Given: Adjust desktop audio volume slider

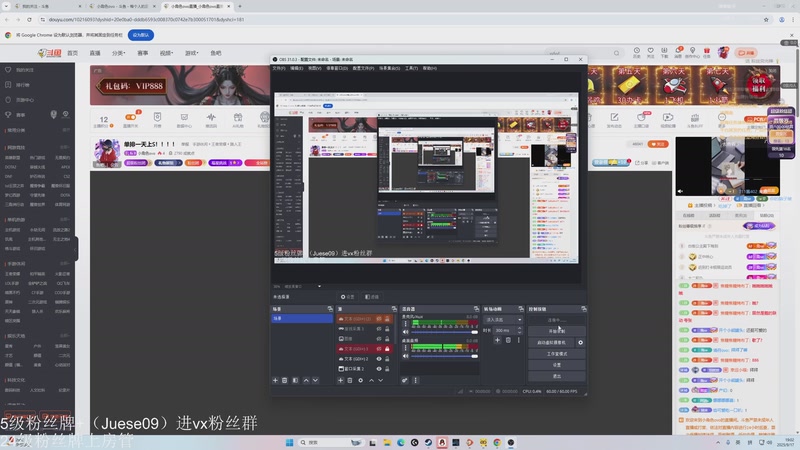Looking at the screenshot, I should pos(444,356).
